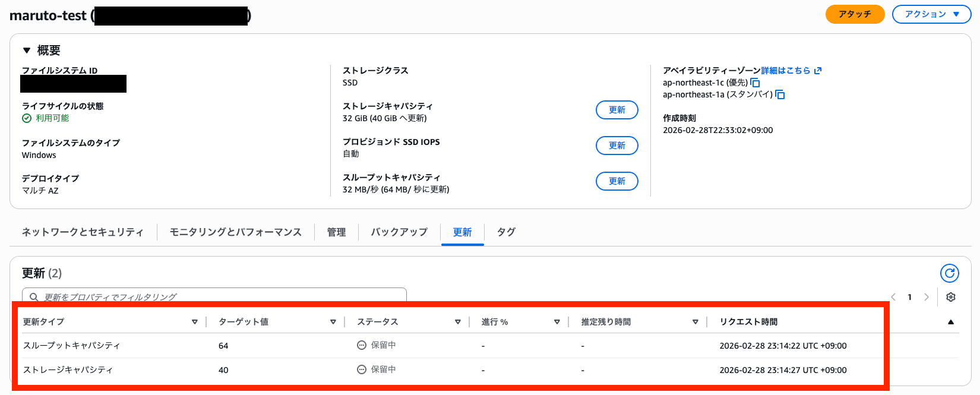Click the アタッチ button
The height and width of the screenshot is (395, 980).
pyautogui.click(x=855, y=14)
